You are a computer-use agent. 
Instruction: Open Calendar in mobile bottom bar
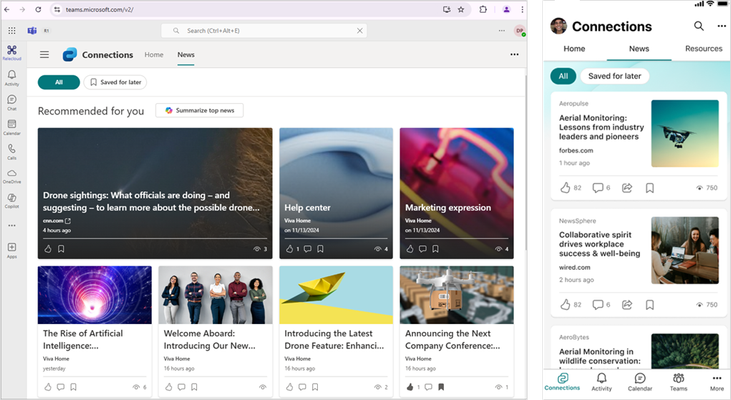click(640, 382)
